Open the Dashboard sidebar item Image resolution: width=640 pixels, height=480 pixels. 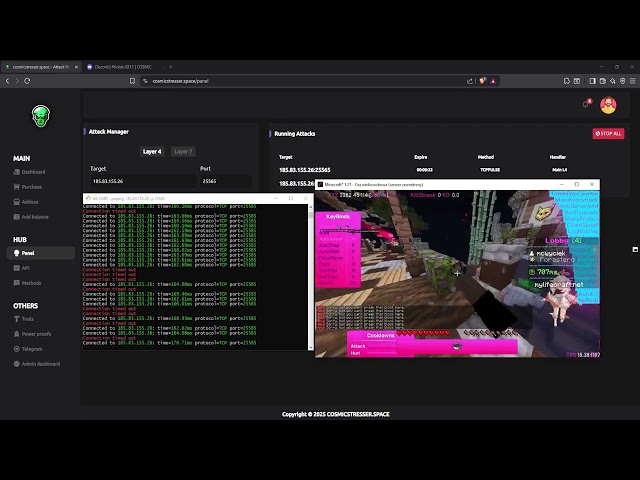pyautogui.click(x=29, y=172)
